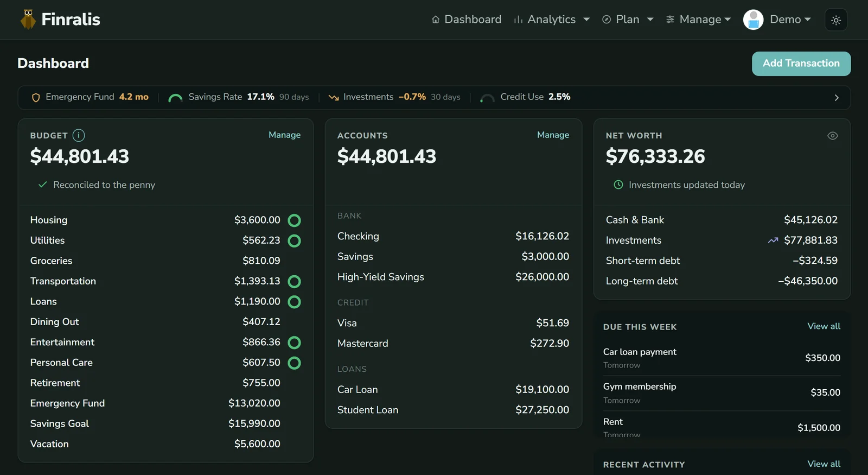Select the Car Loan account row
The image size is (868, 475).
tap(453, 390)
